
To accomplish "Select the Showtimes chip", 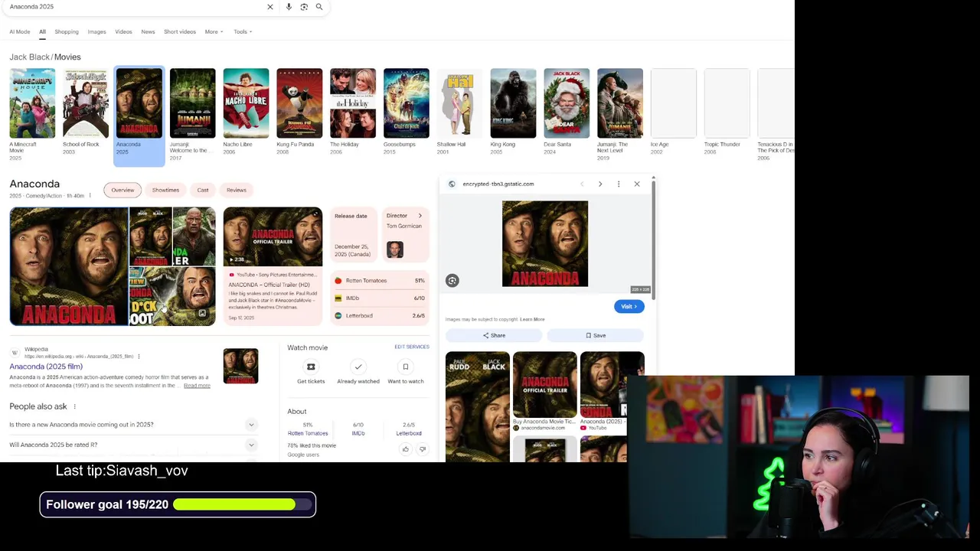I will pyautogui.click(x=165, y=190).
